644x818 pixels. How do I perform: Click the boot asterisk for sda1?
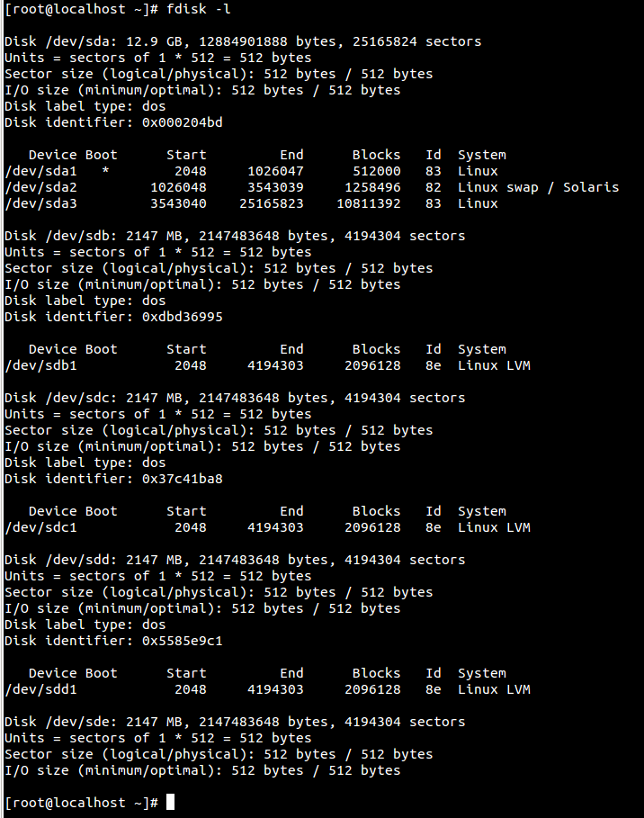pos(105,171)
